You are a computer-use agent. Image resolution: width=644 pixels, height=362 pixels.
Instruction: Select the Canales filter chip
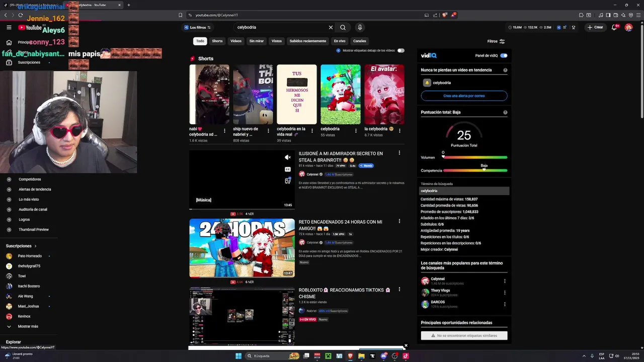[x=360, y=41]
